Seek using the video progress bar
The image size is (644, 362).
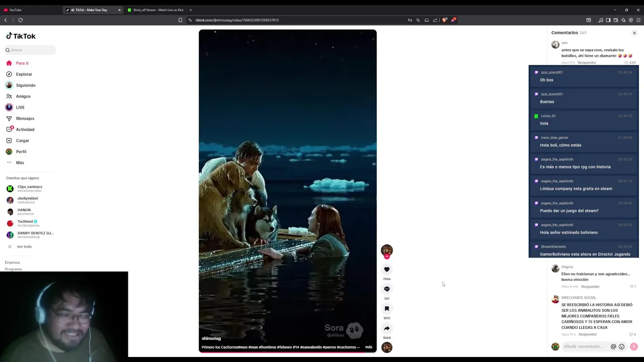pos(287,352)
